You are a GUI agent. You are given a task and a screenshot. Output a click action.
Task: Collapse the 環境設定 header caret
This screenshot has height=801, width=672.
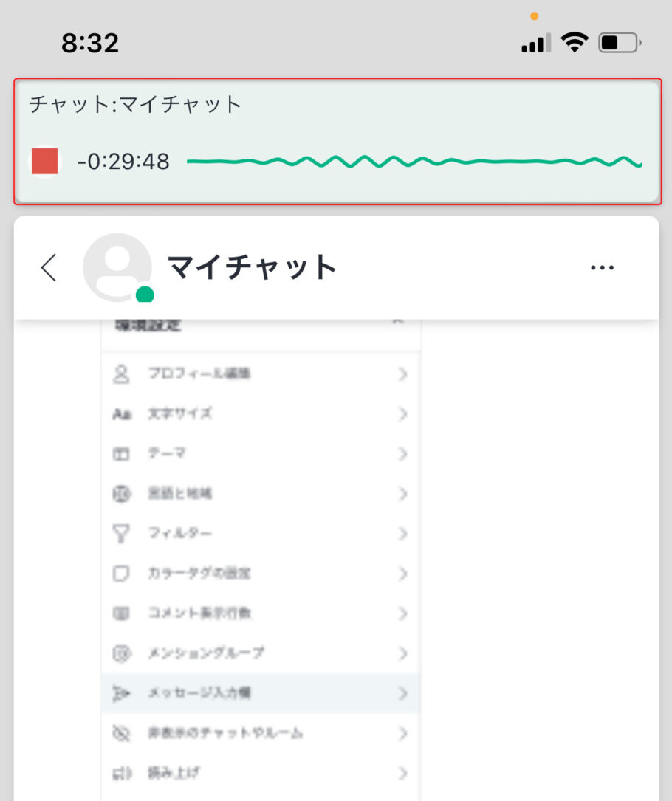pyautogui.click(x=398, y=322)
